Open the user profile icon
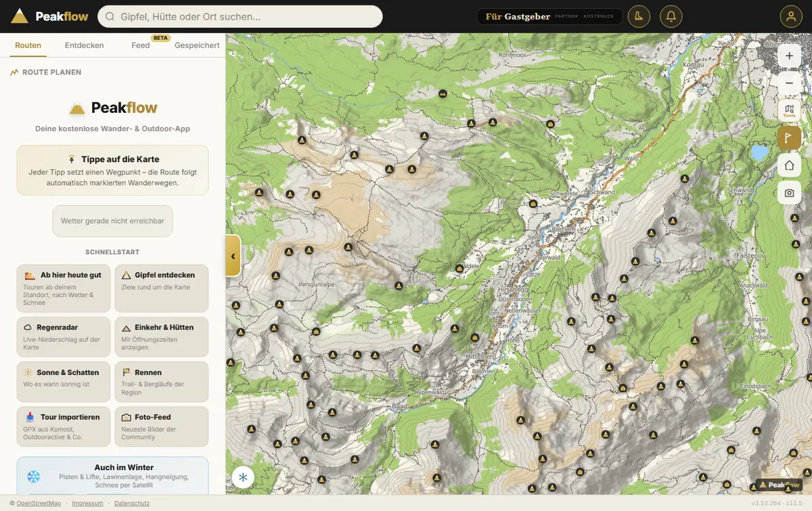 pos(790,16)
